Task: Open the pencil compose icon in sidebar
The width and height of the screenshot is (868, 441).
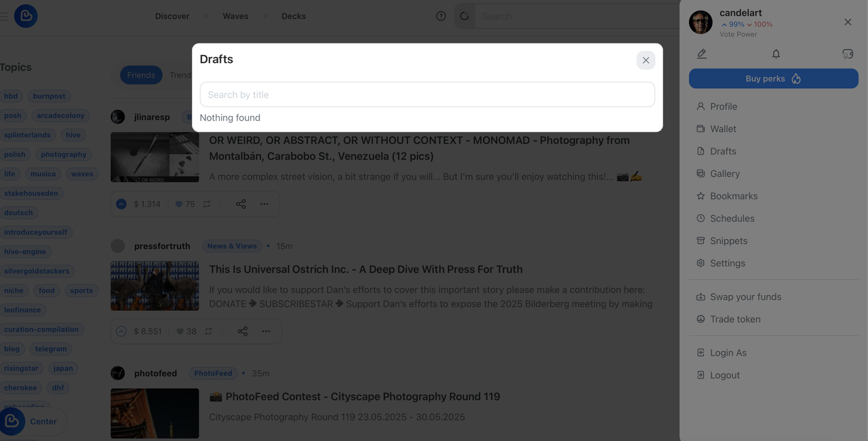Action: click(702, 54)
